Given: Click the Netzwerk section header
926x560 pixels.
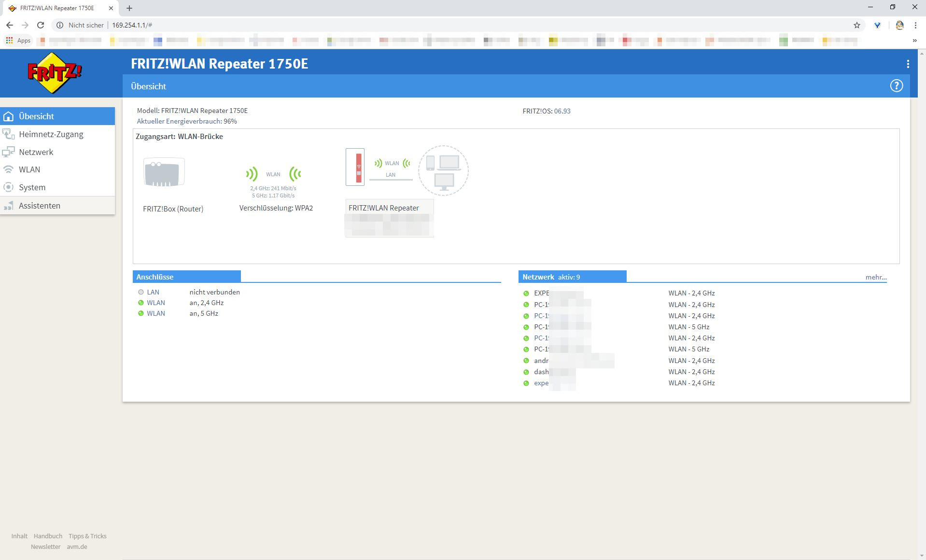Looking at the screenshot, I should pyautogui.click(x=572, y=277).
